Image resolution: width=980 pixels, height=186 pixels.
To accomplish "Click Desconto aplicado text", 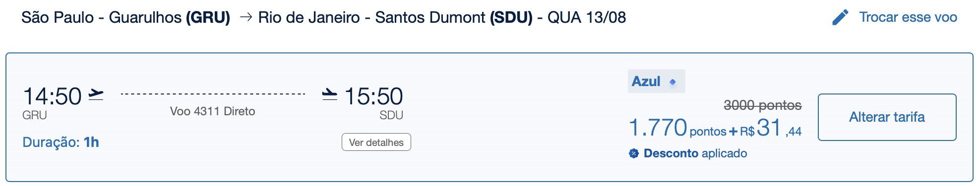I will point(695,153).
